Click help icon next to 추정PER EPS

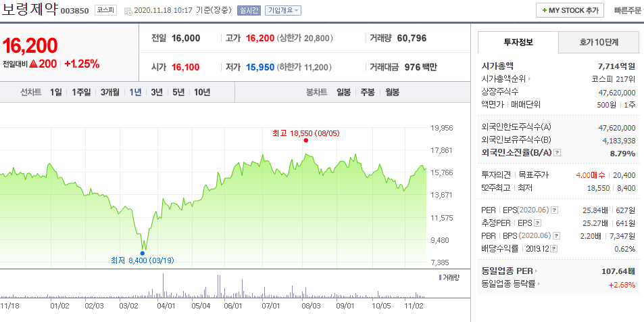click(x=537, y=223)
